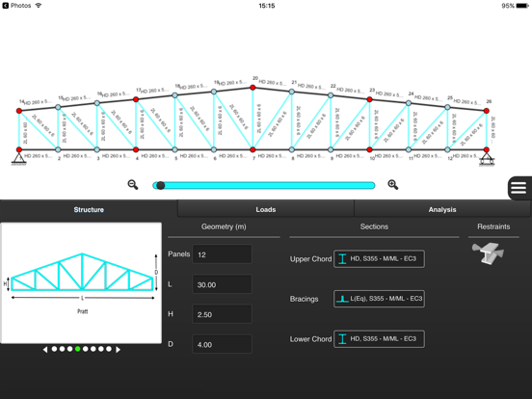The height and width of the screenshot is (399, 532).
Task: Select red top node 23
Action: [x=369, y=99]
